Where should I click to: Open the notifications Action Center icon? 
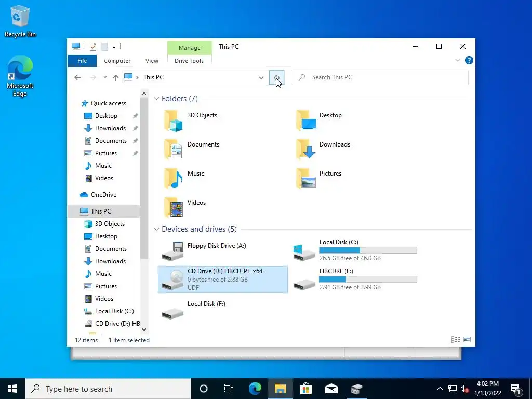pyautogui.click(x=516, y=389)
